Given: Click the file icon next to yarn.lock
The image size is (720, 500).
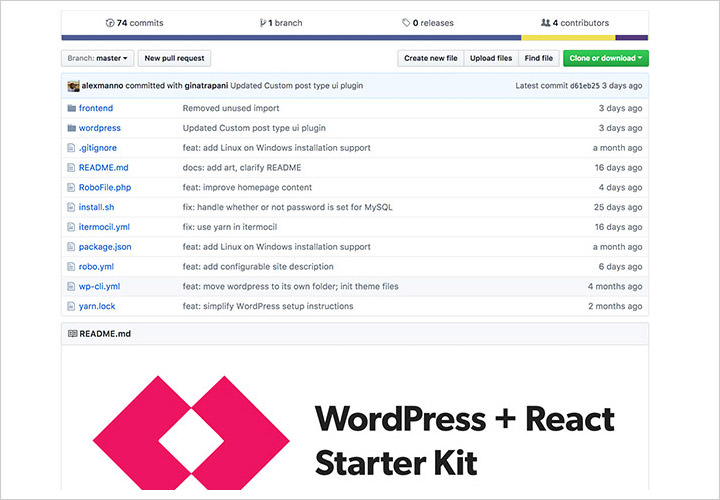Looking at the screenshot, I should pos(71,306).
